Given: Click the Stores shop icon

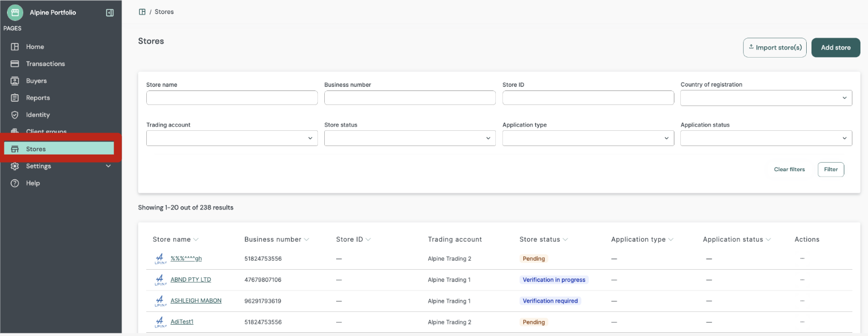Looking at the screenshot, I should coord(15,149).
